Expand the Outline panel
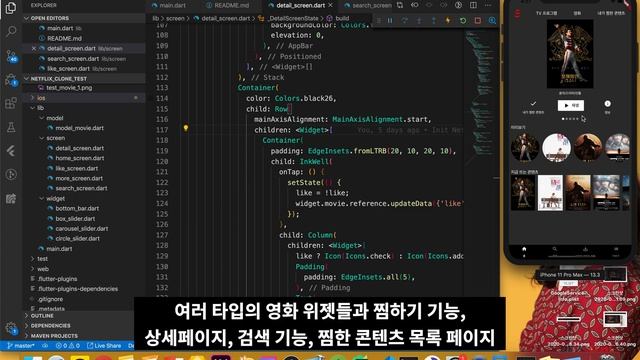This screenshot has height=360, width=640. (x=83, y=316)
